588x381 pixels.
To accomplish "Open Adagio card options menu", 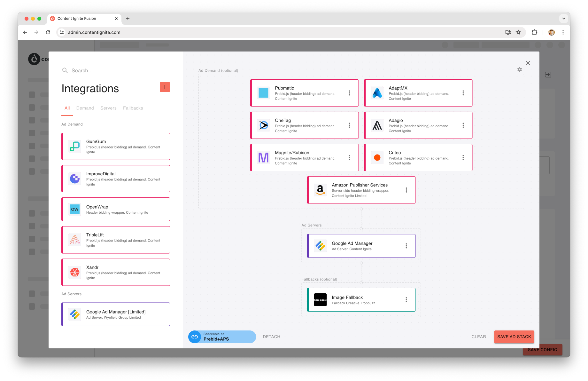I will (463, 125).
